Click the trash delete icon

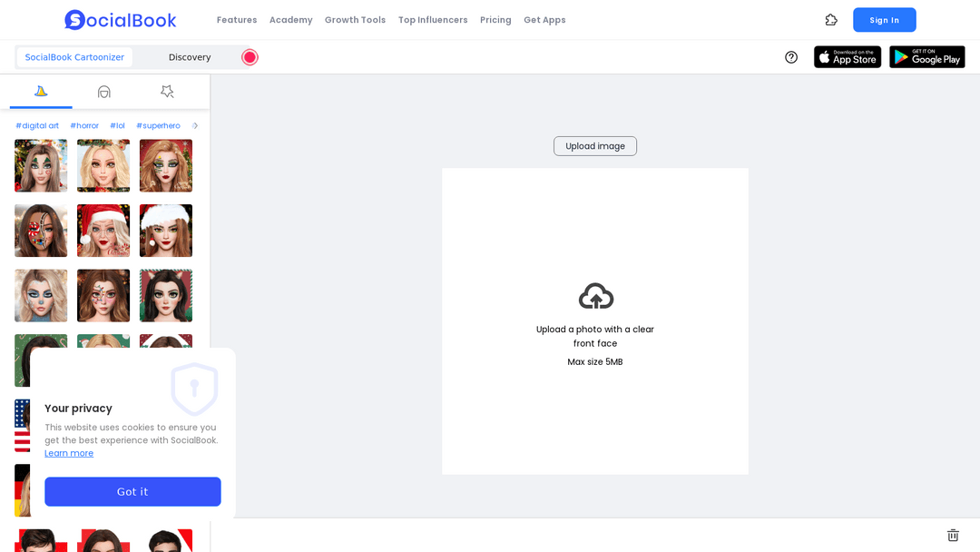click(x=953, y=535)
